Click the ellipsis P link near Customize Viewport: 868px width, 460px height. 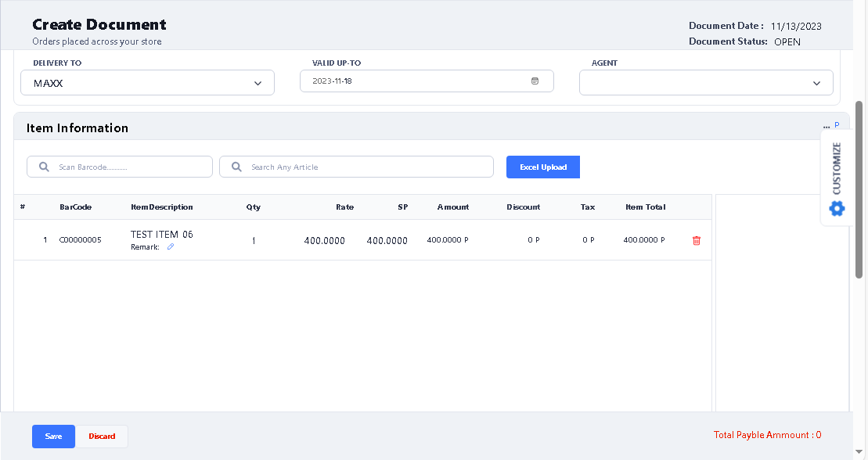coord(831,125)
